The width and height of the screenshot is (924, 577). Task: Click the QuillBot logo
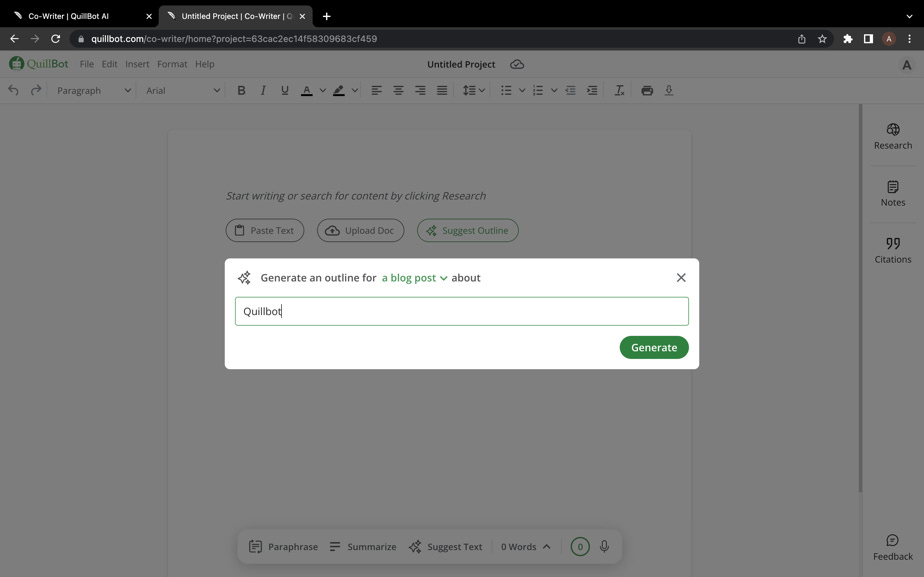click(x=39, y=63)
